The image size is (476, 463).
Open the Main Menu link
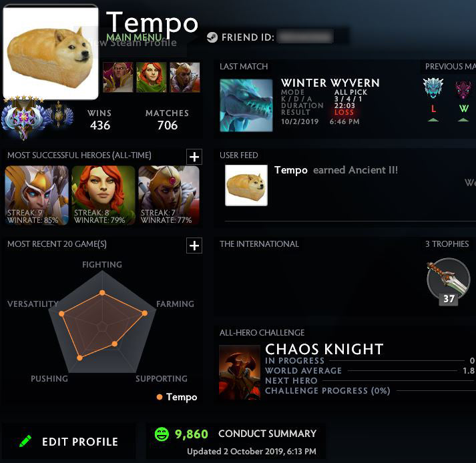(134, 37)
